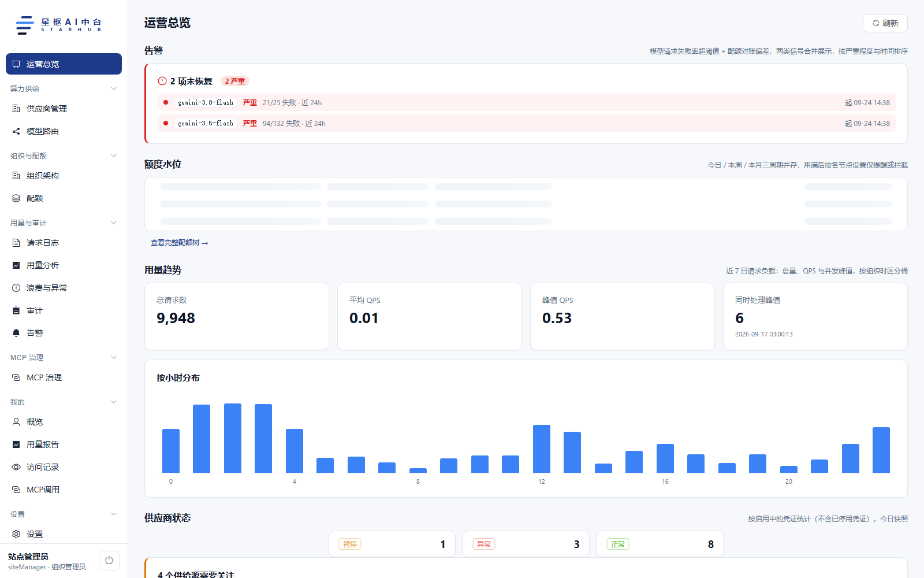The image size is (924, 578).
Task: Click the 审计 clipboard icon
Action: coord(16,310)
